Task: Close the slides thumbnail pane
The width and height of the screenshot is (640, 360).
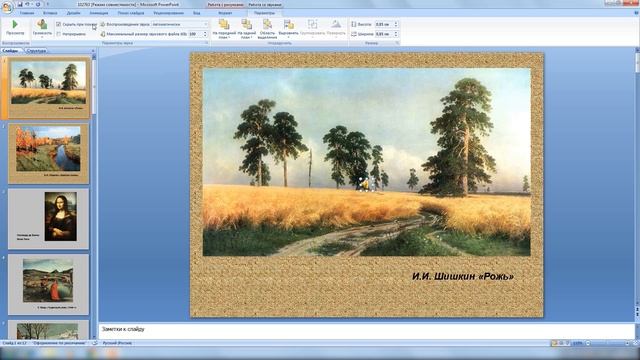Action: click(93, 51)
